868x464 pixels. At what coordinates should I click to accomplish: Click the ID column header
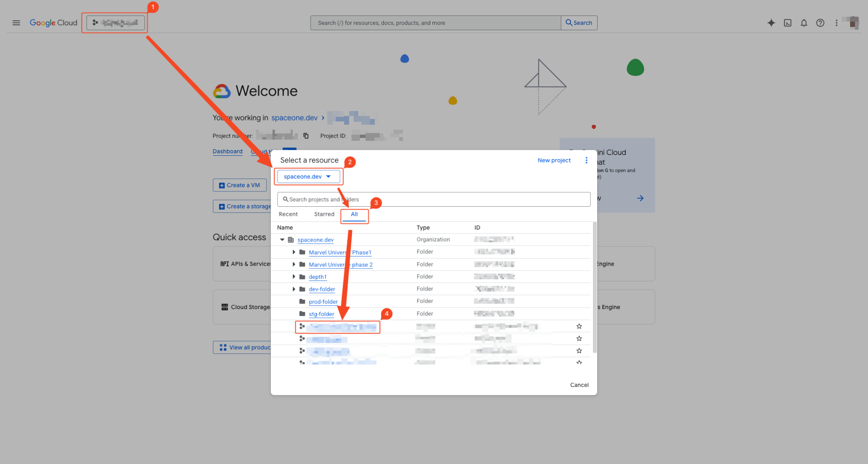(x=477, y=227)
